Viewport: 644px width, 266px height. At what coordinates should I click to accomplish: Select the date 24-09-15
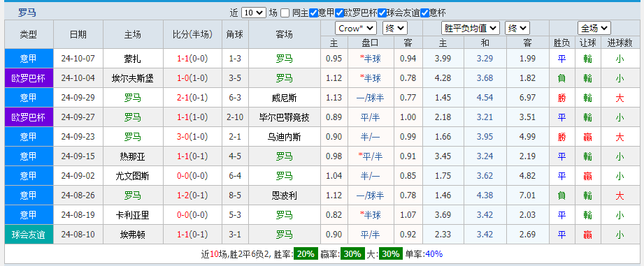pyautogui.click(x=78, y=156)
